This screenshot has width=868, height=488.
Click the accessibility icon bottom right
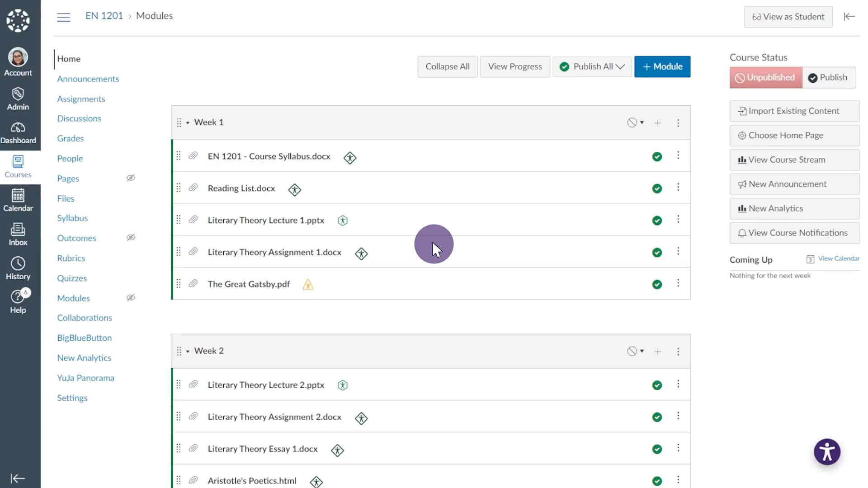(827, 452)
